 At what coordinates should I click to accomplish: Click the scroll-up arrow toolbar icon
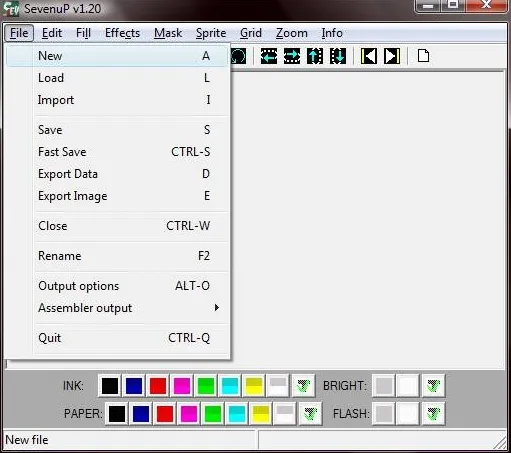pyautogui.click(x=315, y=56)
